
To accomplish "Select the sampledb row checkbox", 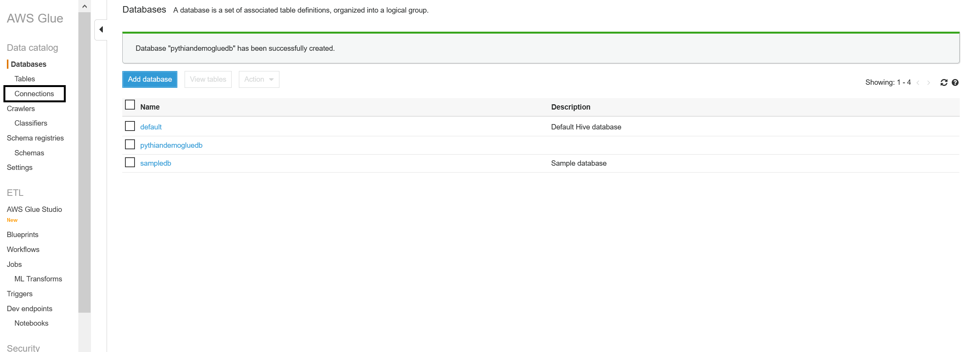I will pyautogui.click(x=130, y=162).
